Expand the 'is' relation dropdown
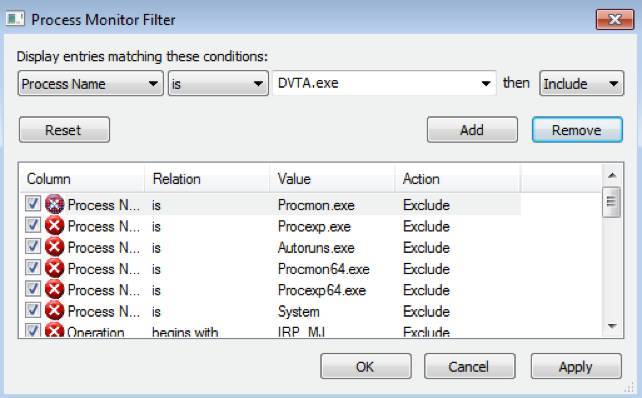 218,84
